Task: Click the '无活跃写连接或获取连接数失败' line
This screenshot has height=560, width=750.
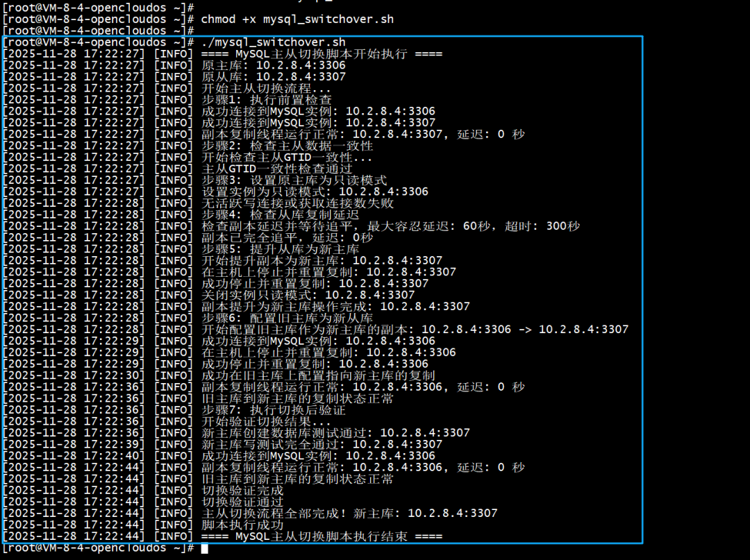Action: 198,203
